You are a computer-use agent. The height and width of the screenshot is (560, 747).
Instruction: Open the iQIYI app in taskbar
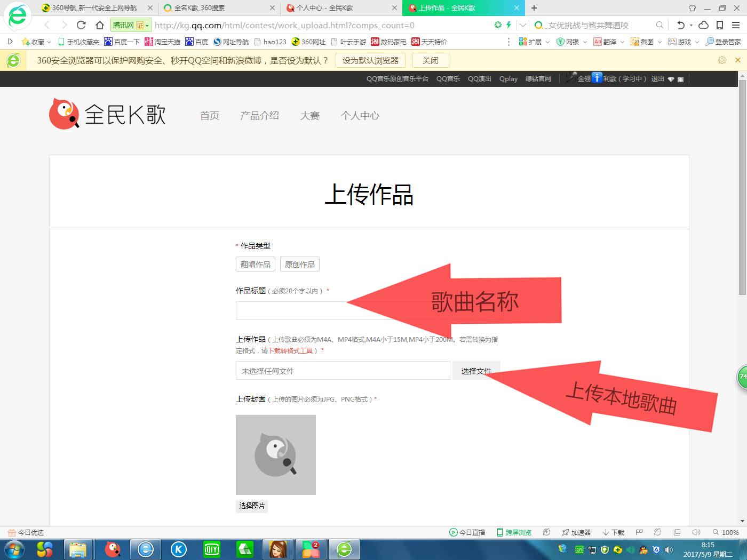click(x=212, y=549)
